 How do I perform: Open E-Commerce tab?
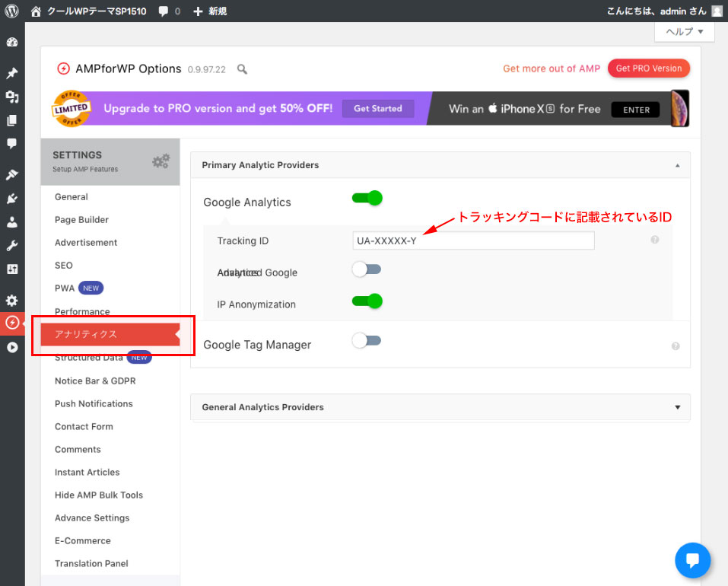(83, 540)
